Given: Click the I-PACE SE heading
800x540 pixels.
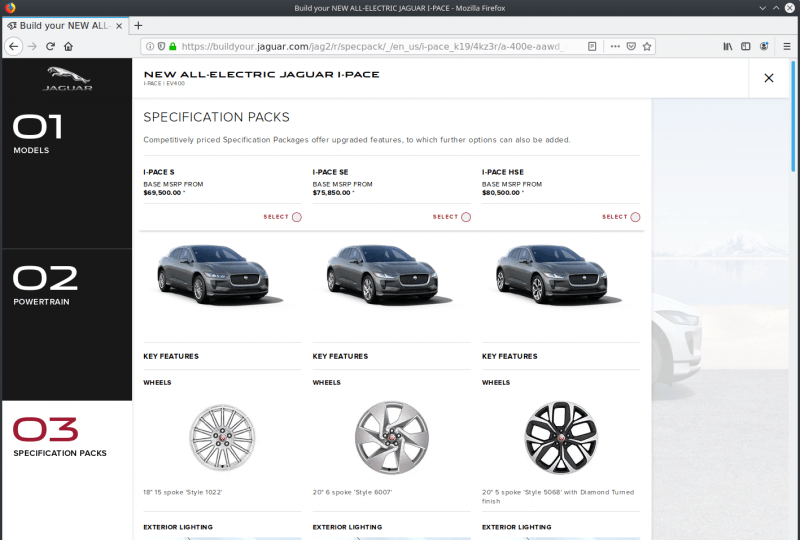Looking at the screenshot, I should (330, 172).
